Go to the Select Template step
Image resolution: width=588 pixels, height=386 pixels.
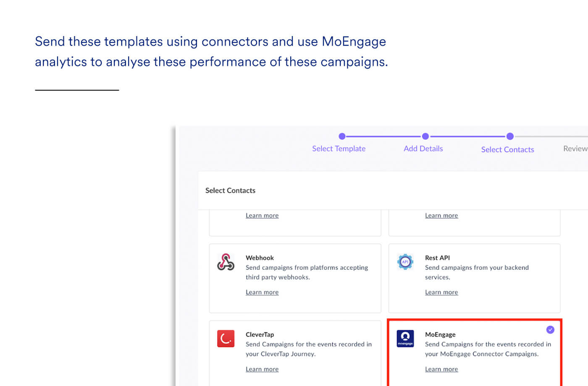(339, 149)
